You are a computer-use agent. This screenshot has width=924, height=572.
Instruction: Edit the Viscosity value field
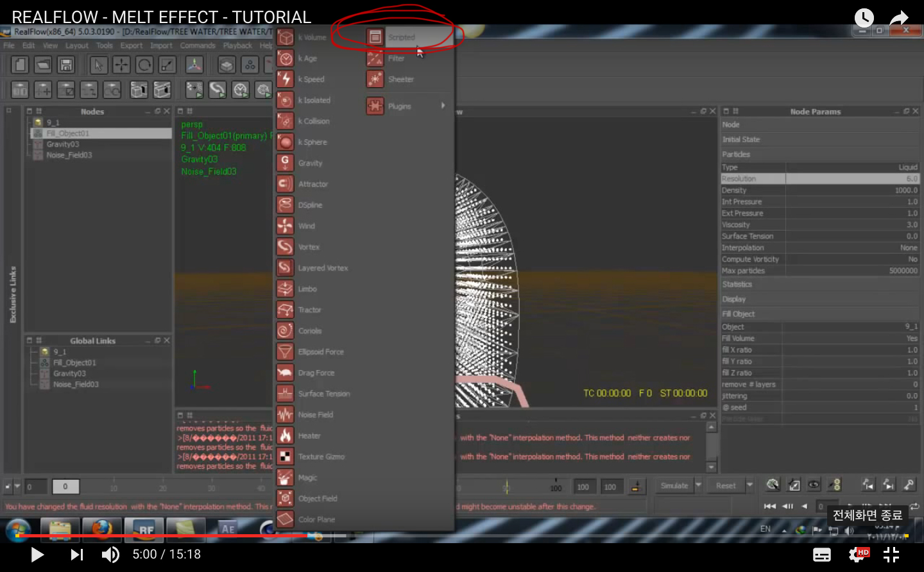tap(852, 225)
